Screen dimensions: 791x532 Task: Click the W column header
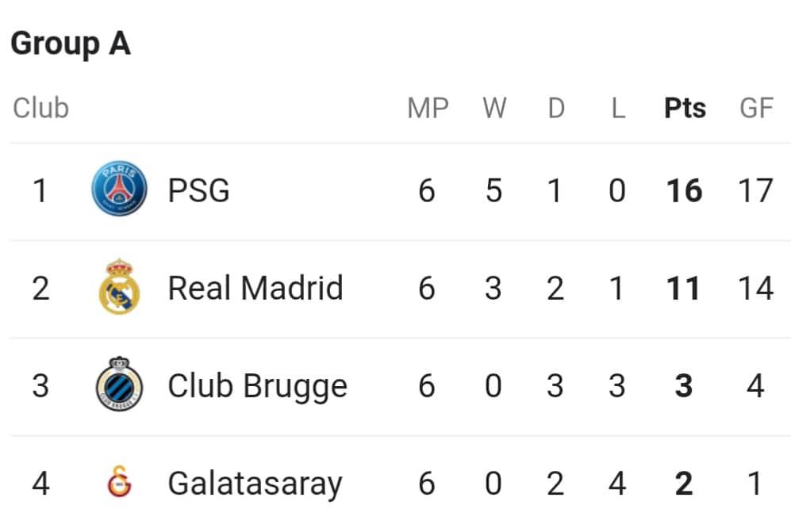pos(494,108)
